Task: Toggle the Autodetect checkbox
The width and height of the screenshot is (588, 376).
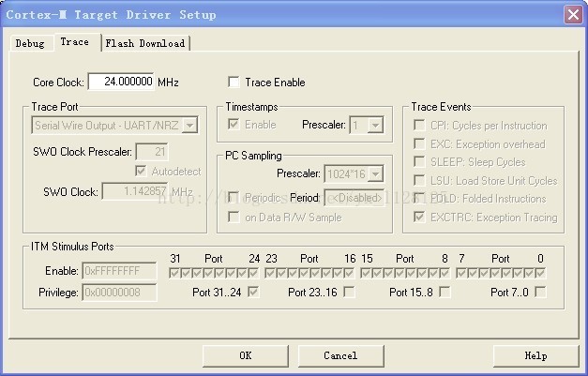Action: coord(141,171)
